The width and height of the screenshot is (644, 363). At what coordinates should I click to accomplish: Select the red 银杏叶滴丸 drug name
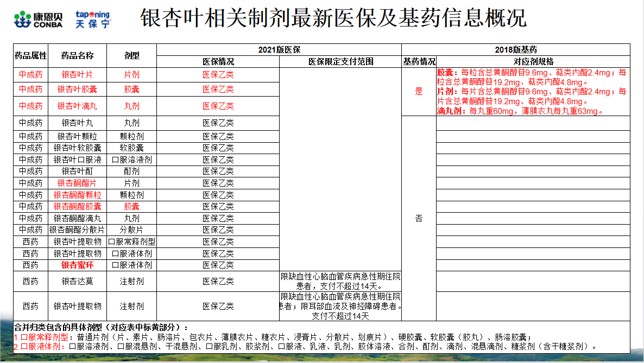coord(77,106)
